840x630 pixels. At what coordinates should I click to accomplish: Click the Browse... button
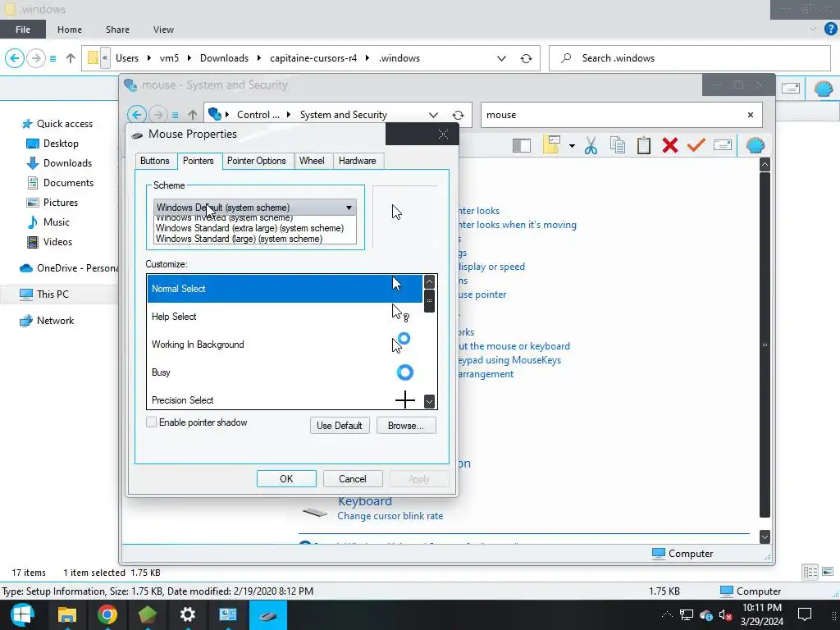[406, 426]
